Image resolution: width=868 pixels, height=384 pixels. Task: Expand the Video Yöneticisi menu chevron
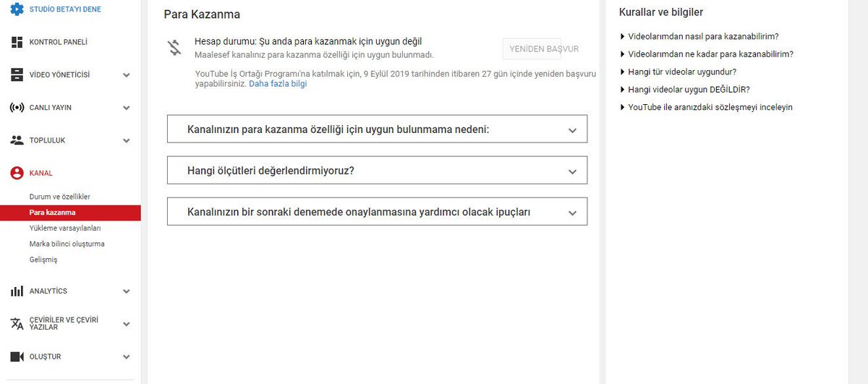(x=127, y=75)
